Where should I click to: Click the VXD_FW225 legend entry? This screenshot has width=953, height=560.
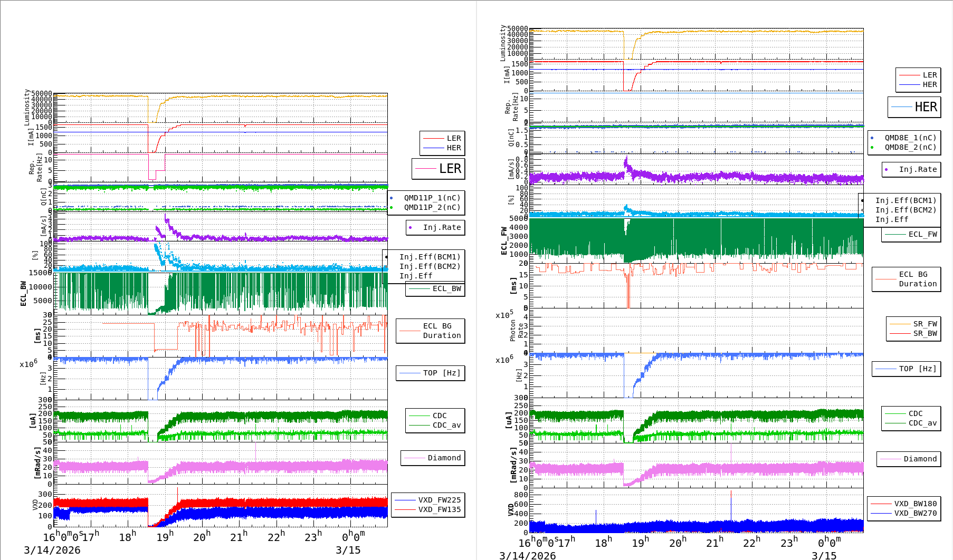tap(439, 500)
